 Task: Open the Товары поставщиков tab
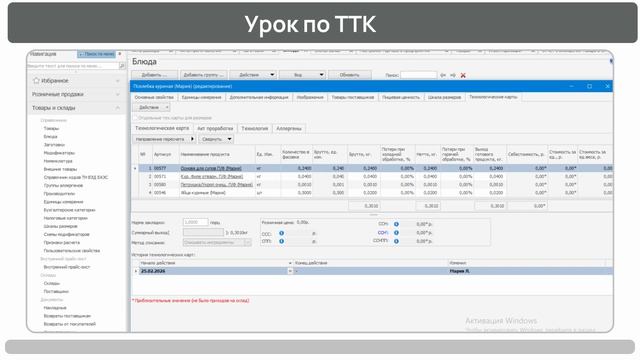click(353, 97)
